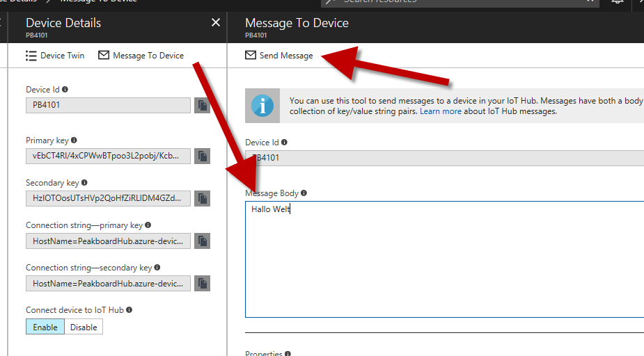The width and height of the screenshot is (644, 356).
Task: Copy the Device Id value
Action: click(x=202, y=106)
